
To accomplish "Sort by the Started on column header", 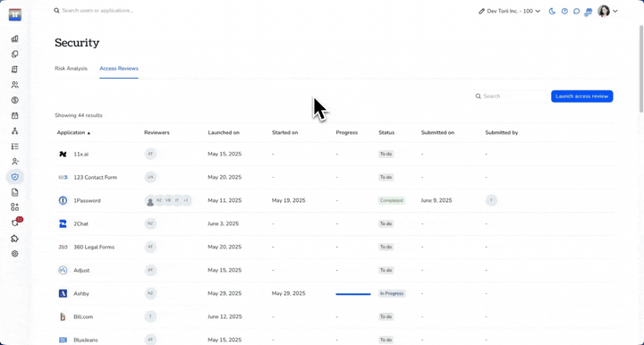I will click(284, 132).
